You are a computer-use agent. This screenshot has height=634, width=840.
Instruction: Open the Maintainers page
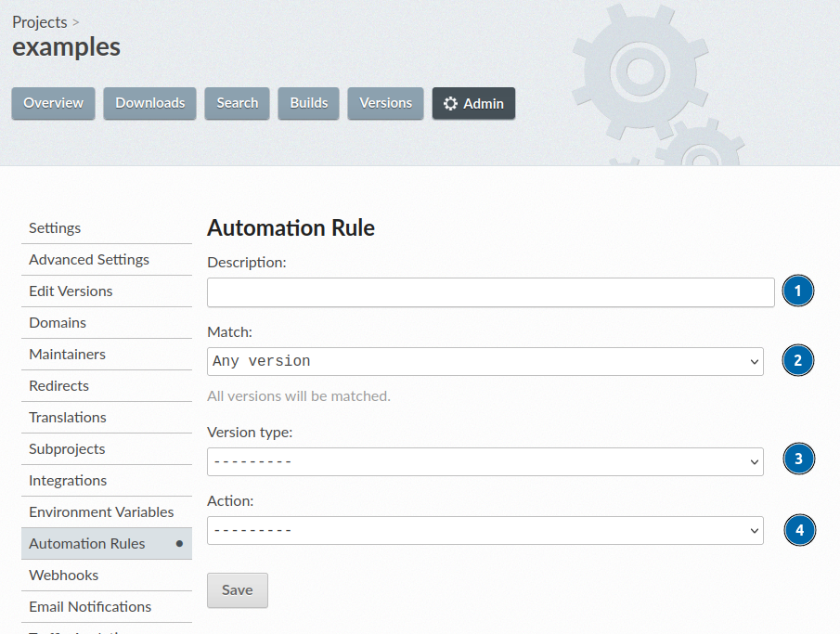click(67, 354)
